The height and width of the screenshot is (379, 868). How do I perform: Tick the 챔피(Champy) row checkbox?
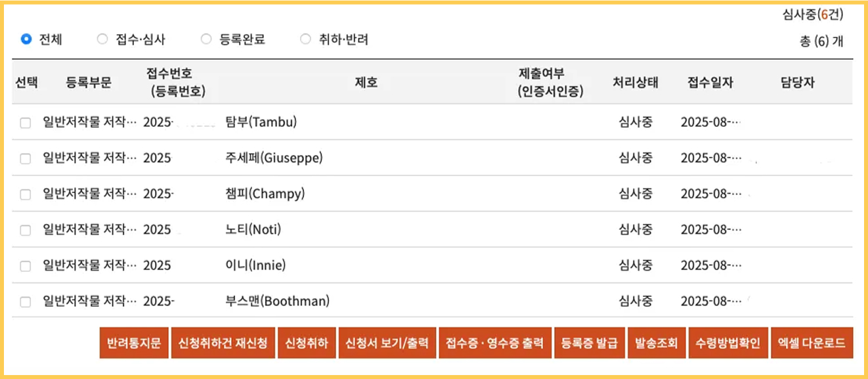pos(26,194)
